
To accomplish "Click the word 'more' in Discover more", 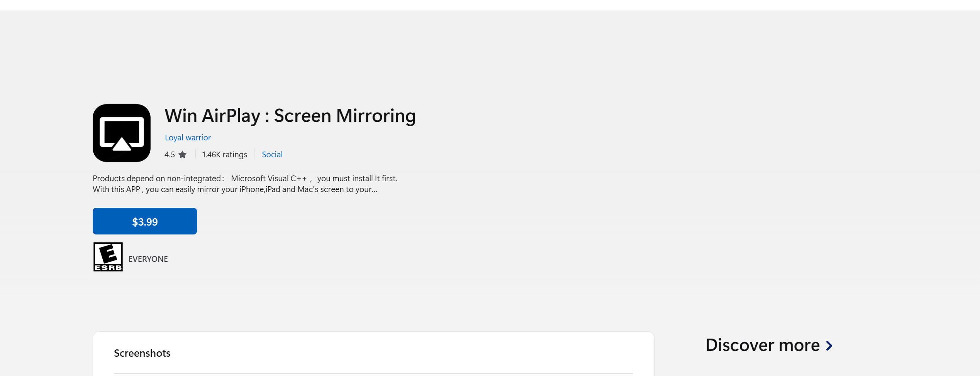I will coord(799,345).
